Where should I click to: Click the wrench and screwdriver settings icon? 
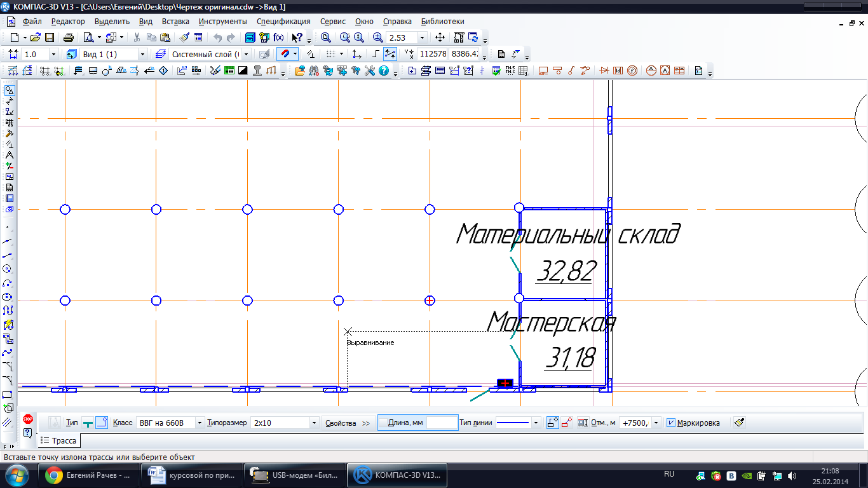370,71
